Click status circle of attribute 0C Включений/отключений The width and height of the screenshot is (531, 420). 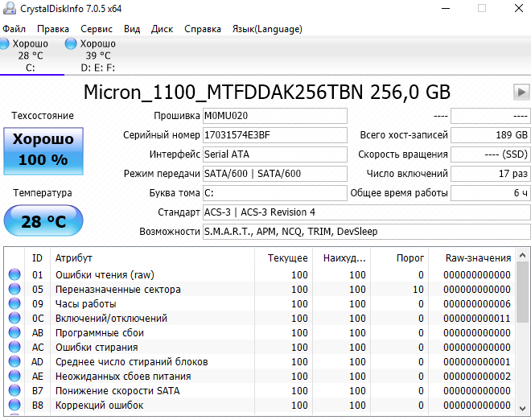coord(14,318)
